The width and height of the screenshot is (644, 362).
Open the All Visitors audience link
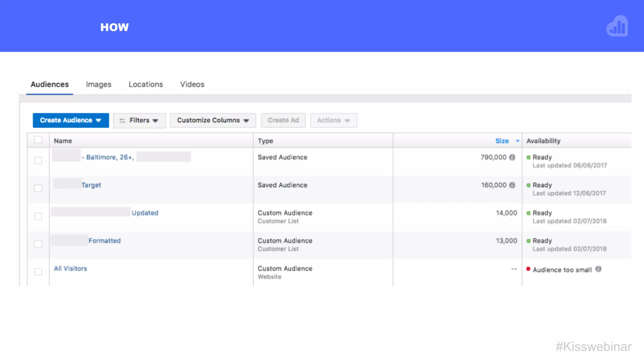point(70,269)
